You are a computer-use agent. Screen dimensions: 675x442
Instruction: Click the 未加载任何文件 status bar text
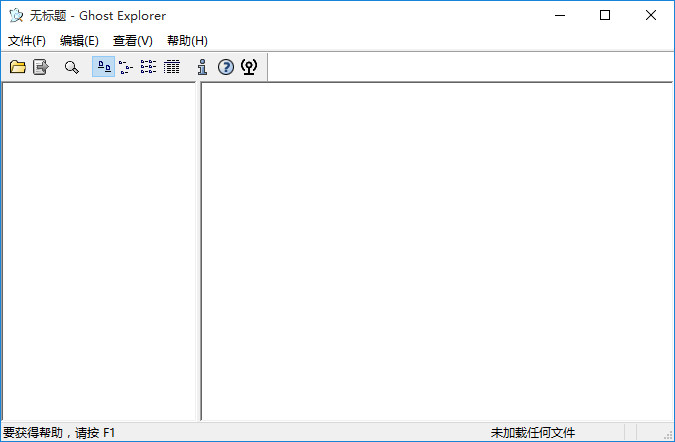[532, 433]
